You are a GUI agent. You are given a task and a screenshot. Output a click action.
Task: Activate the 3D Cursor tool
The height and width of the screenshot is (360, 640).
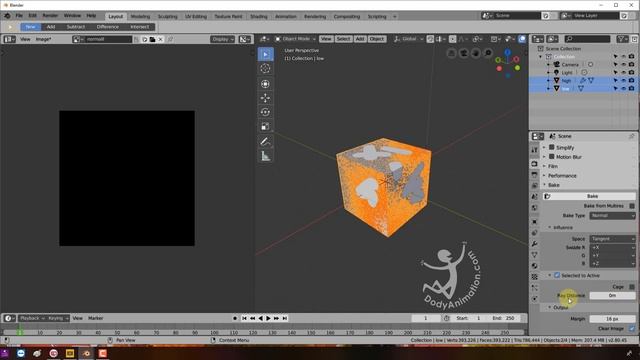tap(265, 69)
